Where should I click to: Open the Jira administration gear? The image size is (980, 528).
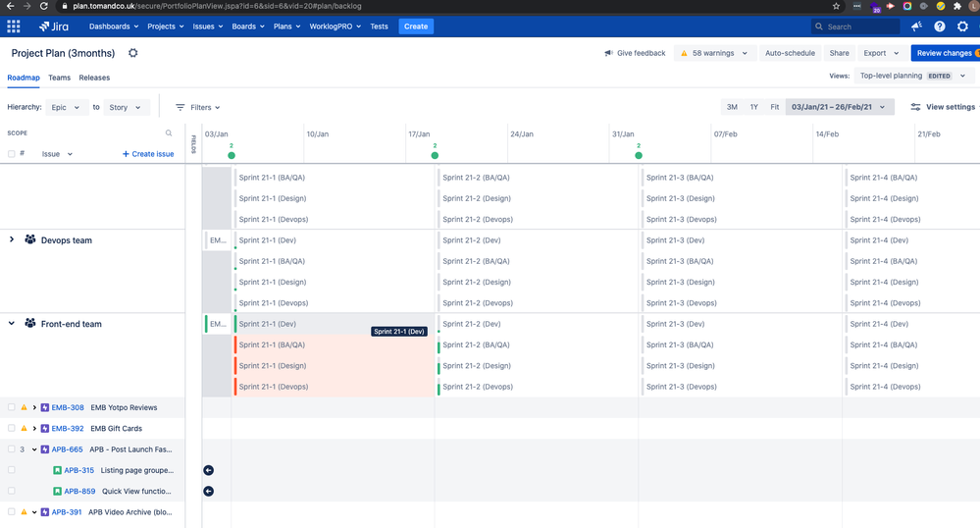[x=962, y=26]
